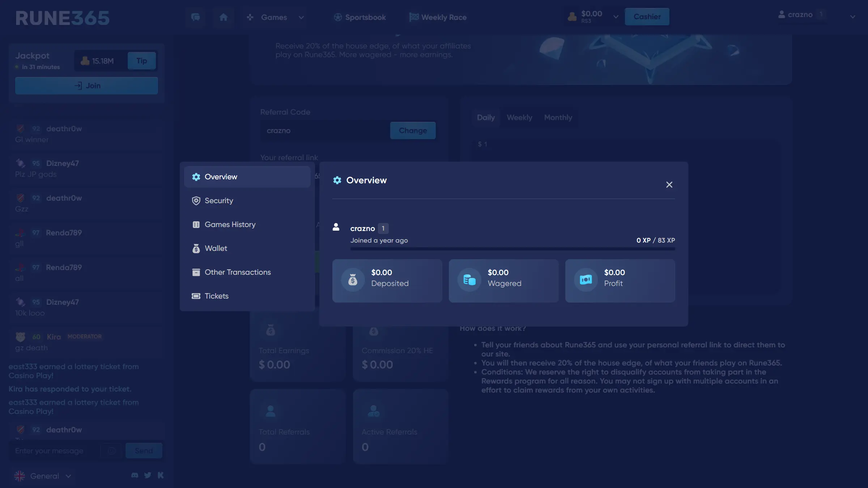Screen dimensions: 868x488
Task: Open the Twitter link icon
Action: [x=148, y=475]
